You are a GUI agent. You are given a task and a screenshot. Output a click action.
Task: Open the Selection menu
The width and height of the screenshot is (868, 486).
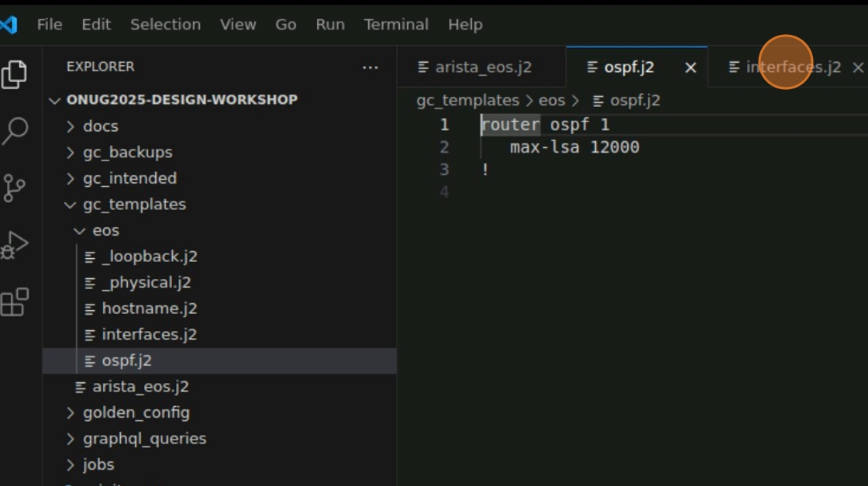click(x=165, y=24)
